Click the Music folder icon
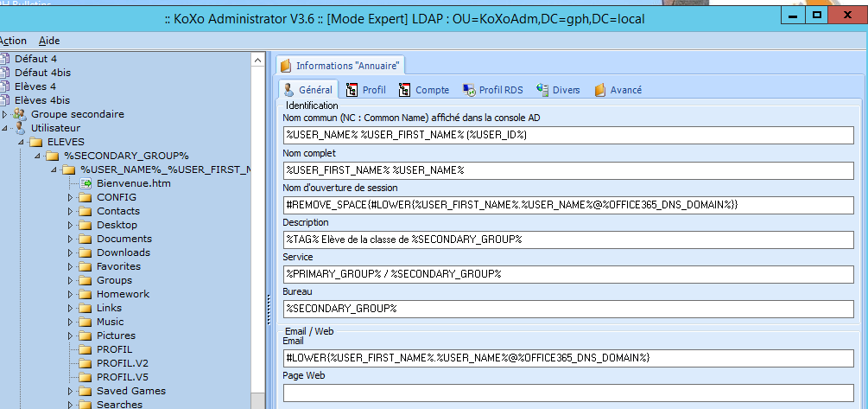 tap(85, 322)
